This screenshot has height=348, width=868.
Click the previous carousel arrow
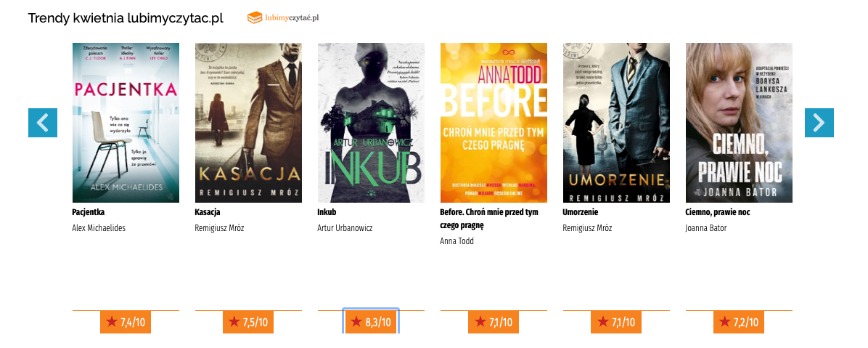point(43,123)
